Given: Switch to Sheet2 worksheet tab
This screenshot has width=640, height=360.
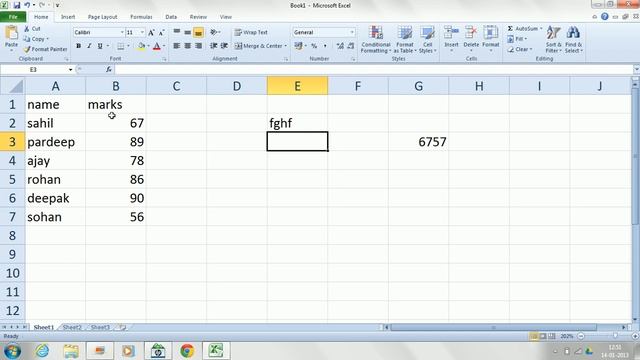Looking at the screenshot, I should (x=72, y=327).
